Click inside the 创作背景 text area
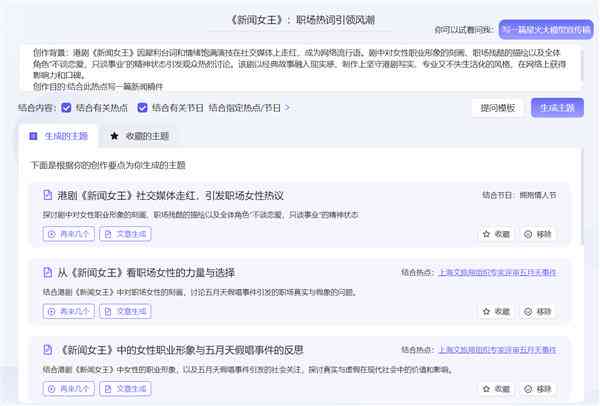This screenshot has height=406, width=600. point(300,69)
